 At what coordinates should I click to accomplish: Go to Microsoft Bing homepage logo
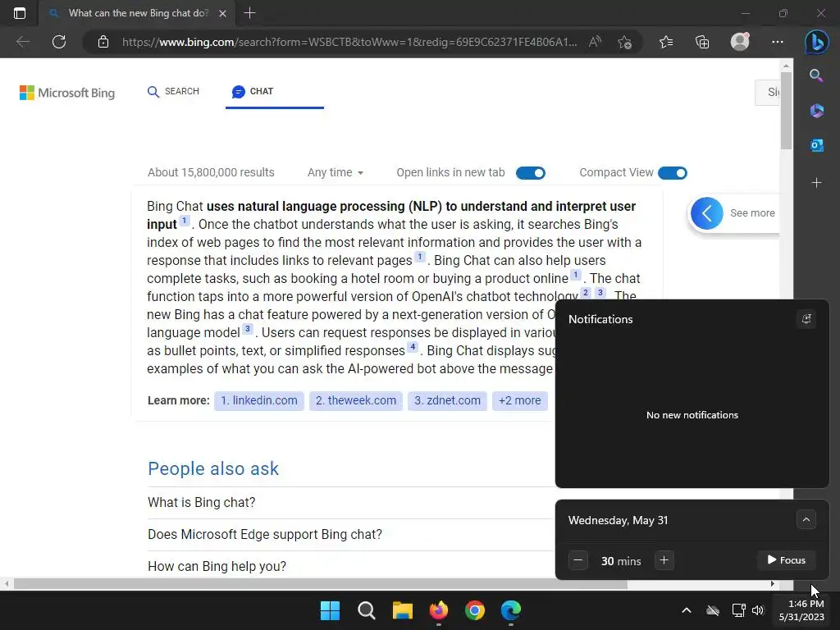[x=67, y=93]
